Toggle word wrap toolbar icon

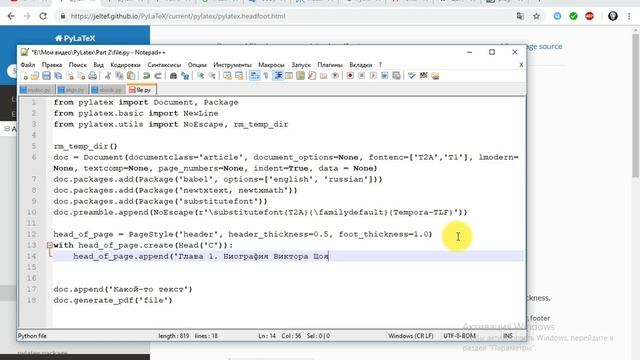coord(255,76)
